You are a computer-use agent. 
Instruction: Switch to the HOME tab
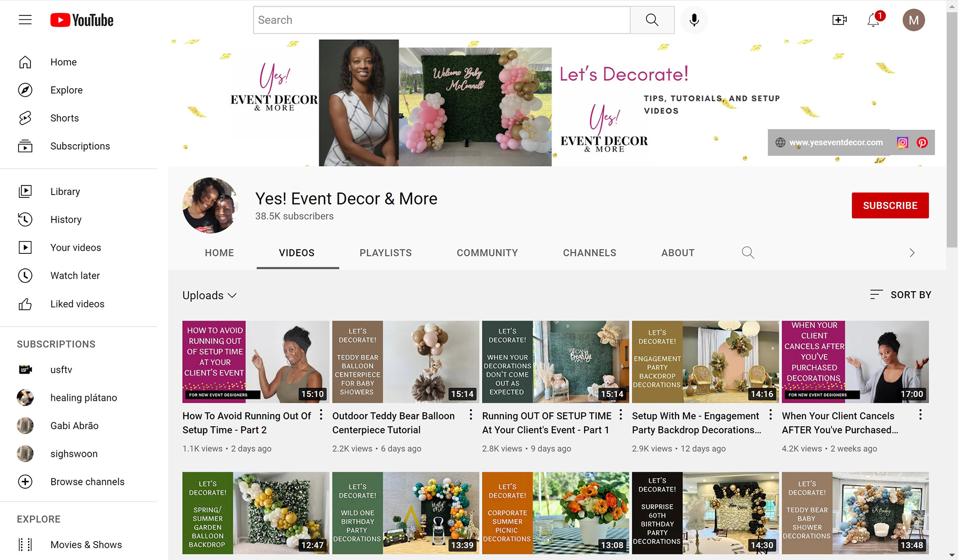pos(219,253)
